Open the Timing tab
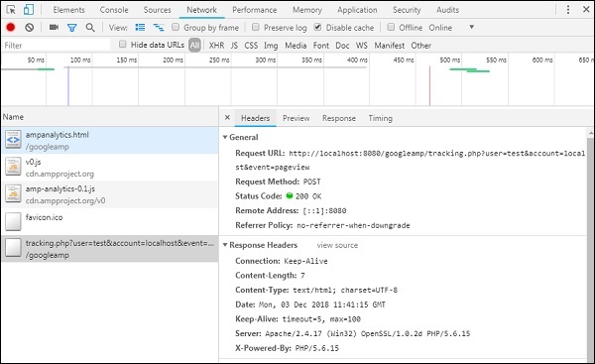The height and width of the screenshot is (364, 595). [x=380, y=118]
